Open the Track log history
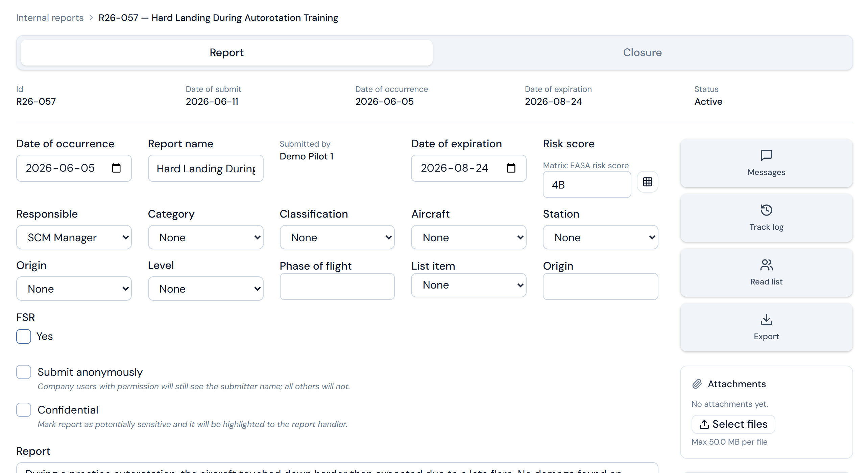 click(x=766, y=218)
